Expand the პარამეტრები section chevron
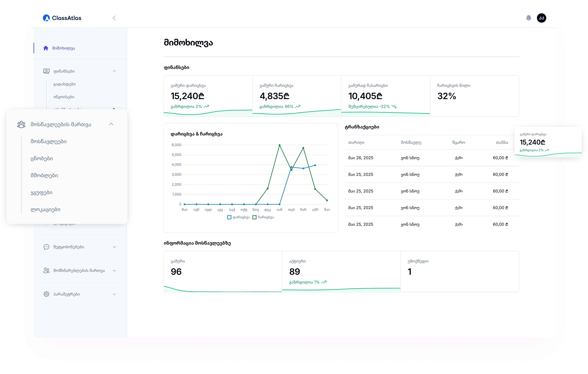Screen dimensions: 588x374 114,294
